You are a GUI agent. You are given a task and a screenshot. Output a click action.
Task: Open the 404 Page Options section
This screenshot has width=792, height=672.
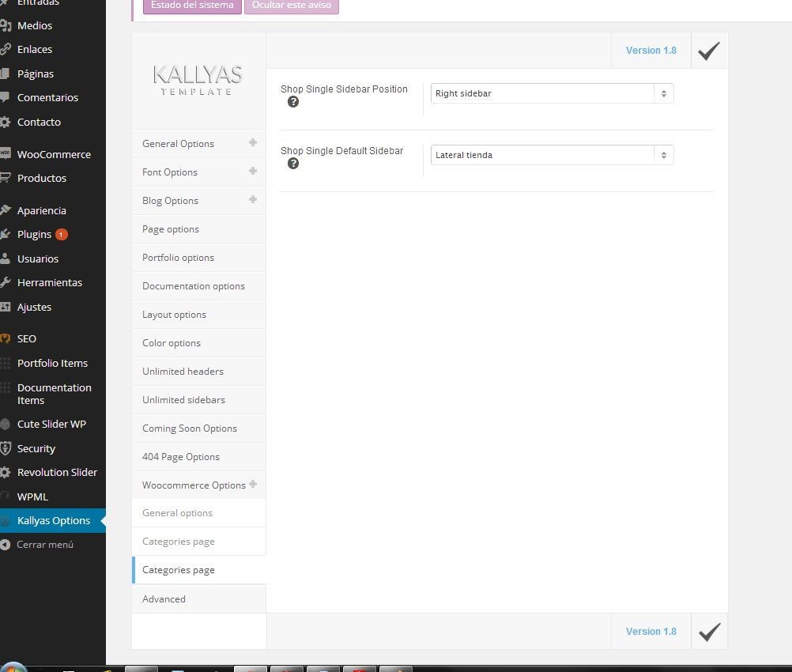199,457
